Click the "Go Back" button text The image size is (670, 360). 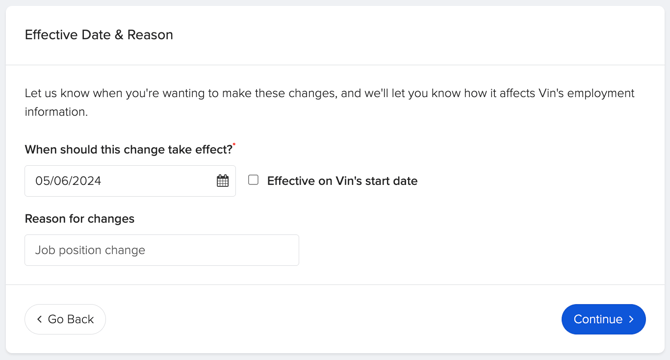pos(71,319)
